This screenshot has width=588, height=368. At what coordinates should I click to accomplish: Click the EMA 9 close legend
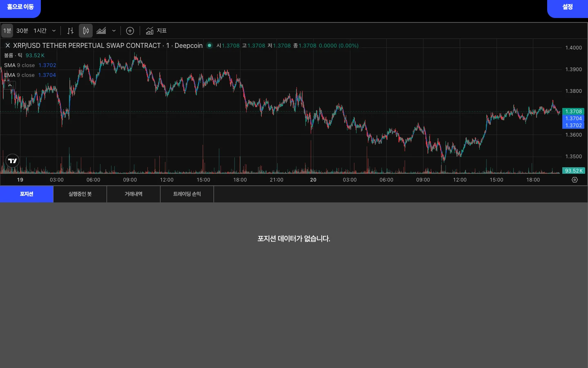pyautogui.click(x=19, y=75)
